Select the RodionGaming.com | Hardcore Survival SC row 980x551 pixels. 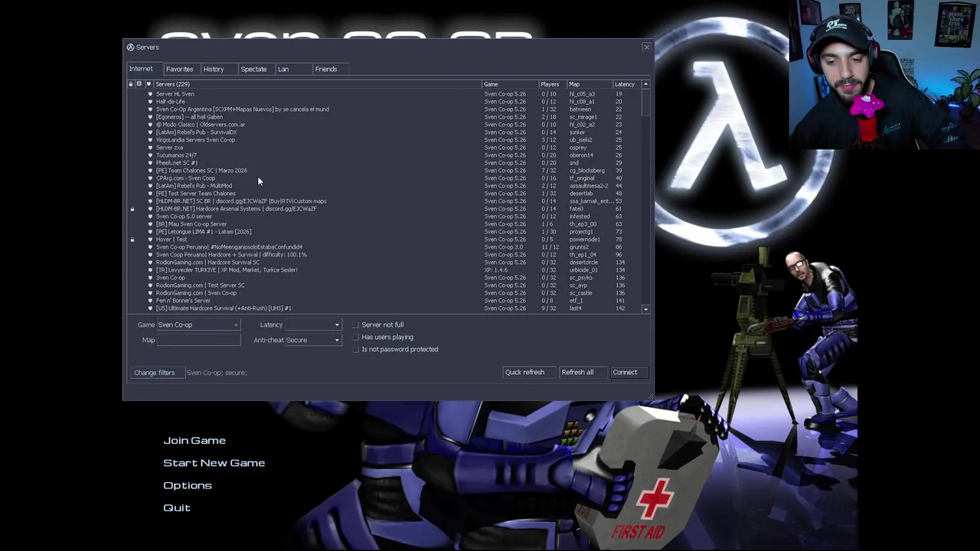[385, 262]
